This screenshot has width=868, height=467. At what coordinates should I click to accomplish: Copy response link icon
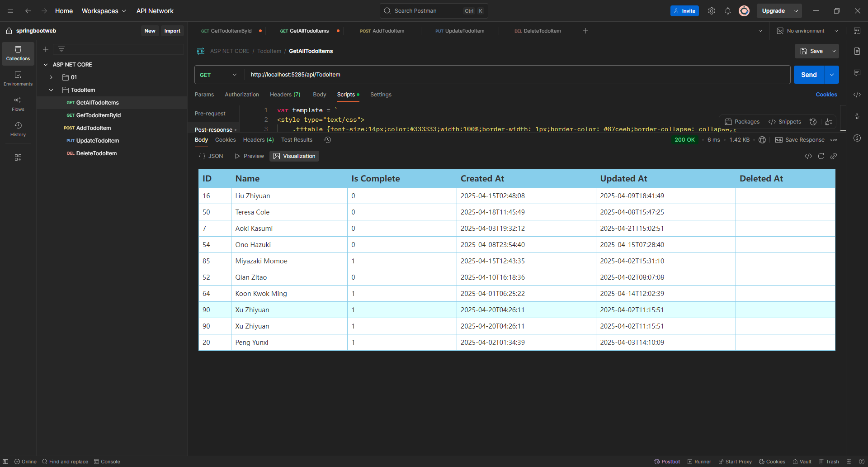pos(834,156)
